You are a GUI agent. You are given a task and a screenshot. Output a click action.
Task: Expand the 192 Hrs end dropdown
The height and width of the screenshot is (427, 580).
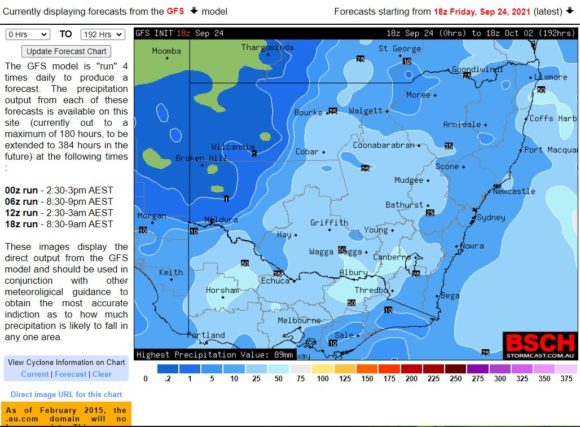coord(102,34)
